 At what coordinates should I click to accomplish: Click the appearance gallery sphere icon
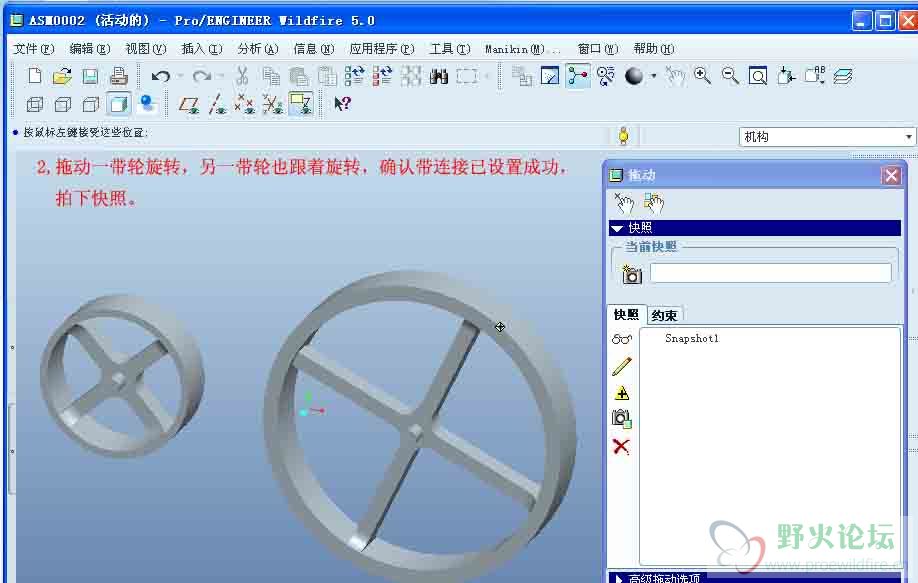click(x=634, y=76)
